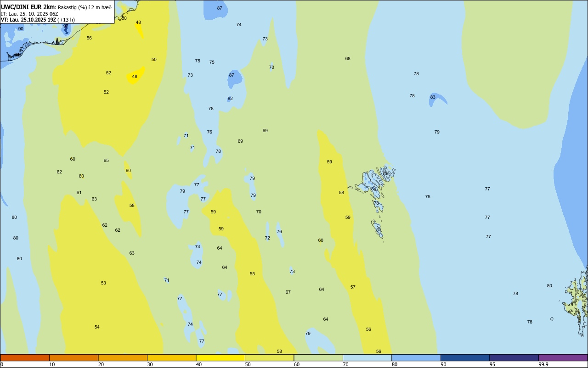Select the map value 67

[x=288, y=292]
